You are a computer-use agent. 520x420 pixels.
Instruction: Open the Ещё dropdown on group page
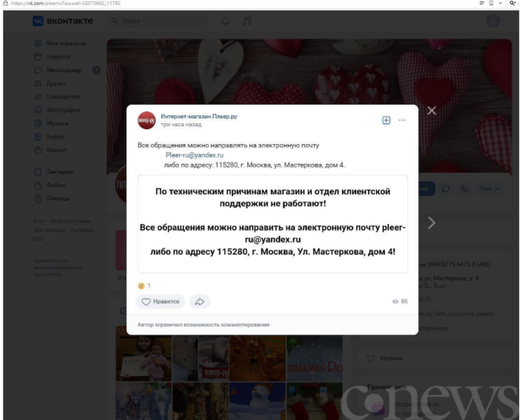pyautogui.click(x=489, y=189)
